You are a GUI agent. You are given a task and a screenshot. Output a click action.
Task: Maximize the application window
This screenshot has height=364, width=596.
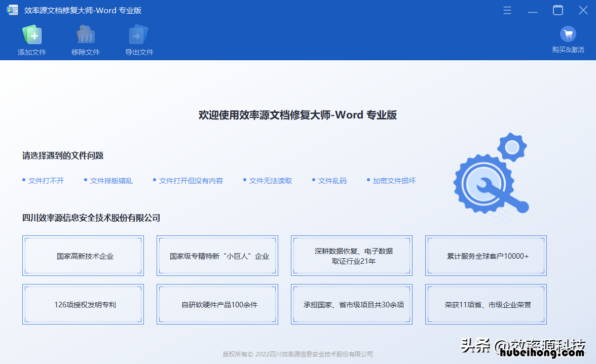558,11
